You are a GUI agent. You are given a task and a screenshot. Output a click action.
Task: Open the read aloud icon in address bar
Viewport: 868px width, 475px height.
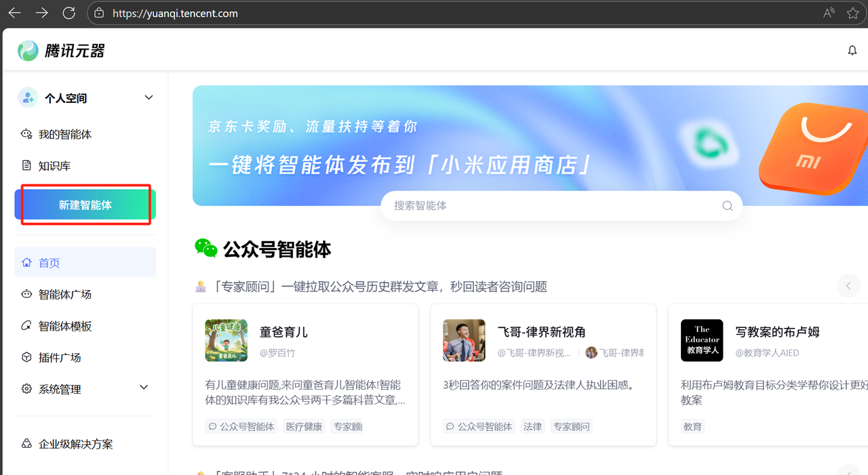pyautogui.click(x=829, y=13)
